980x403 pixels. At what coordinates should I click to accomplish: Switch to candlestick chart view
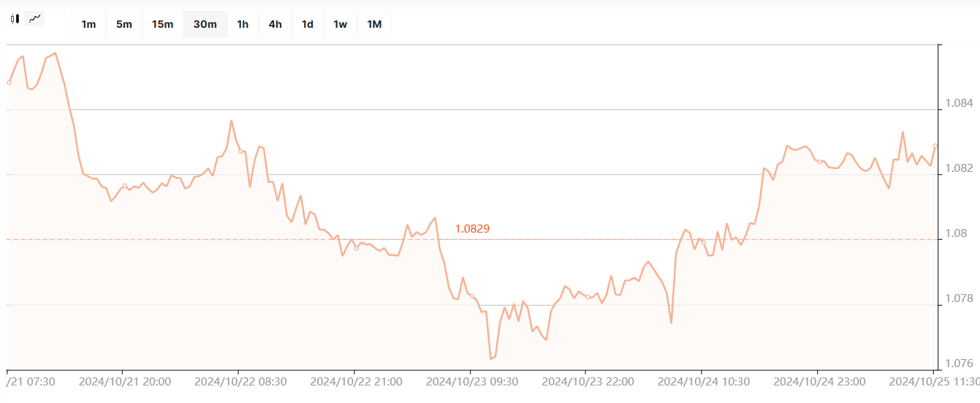(15, 19)
